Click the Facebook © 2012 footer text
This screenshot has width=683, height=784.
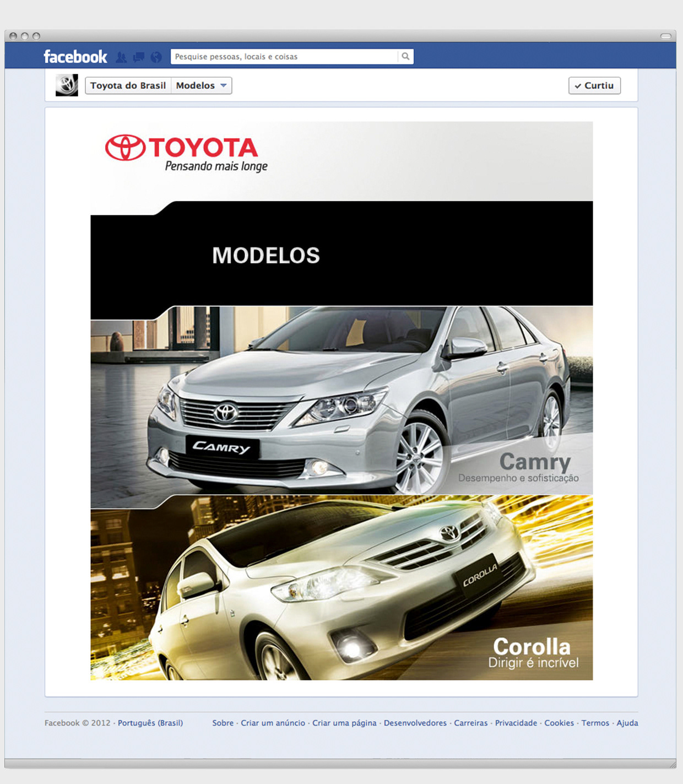78,723
